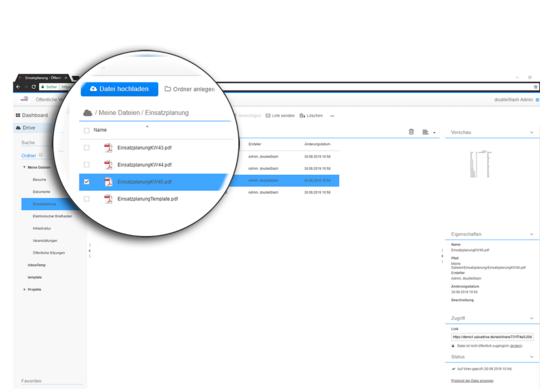Uncheck the box for EinsatzplanungKW45.pdf
The height and width of the screenshot is (389, 540).
[x=86, y=182]
